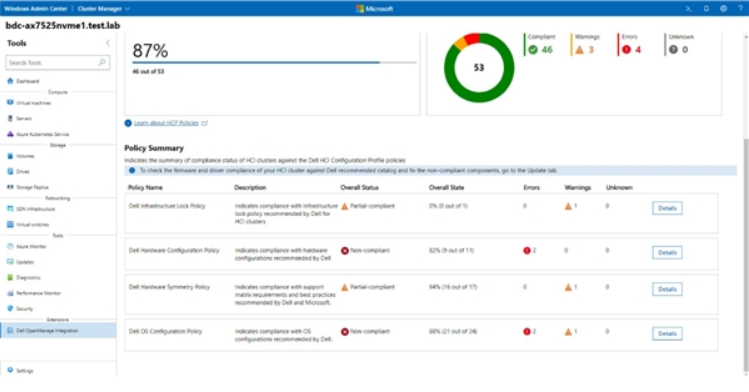Click '82% (9 out of 11)' state value
The width and height of the screenshot is (749, 392).
coord(451,250)
